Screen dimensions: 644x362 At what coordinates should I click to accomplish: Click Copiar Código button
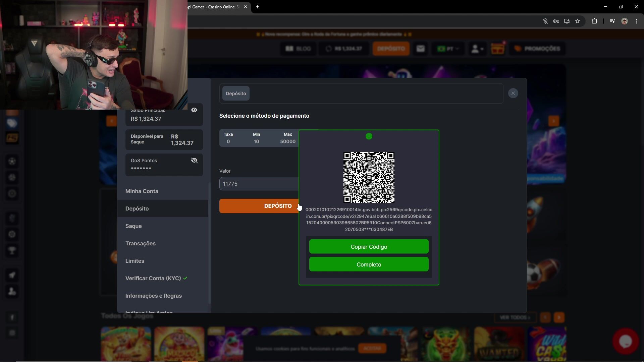[369, 247]
